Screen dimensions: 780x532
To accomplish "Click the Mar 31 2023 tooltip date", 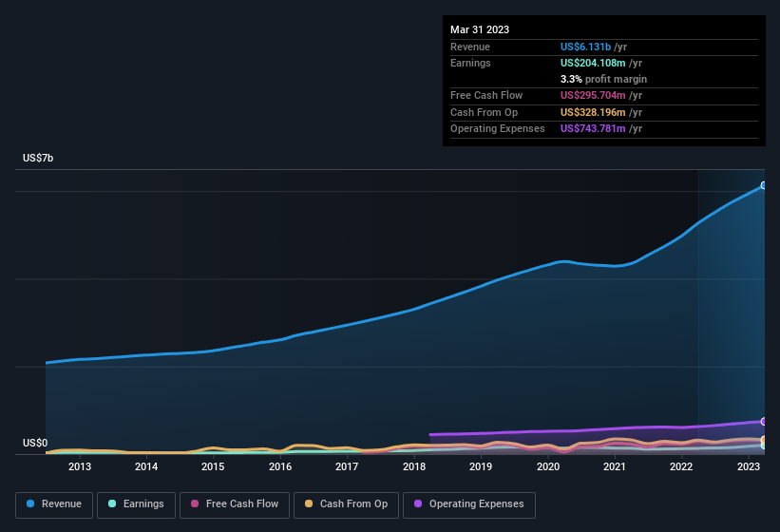I will [x=480, y=29].
